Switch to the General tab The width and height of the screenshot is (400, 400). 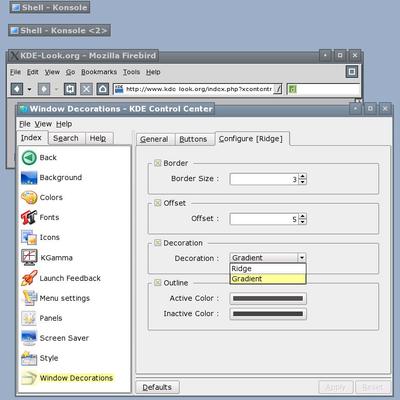click(154, 139)
